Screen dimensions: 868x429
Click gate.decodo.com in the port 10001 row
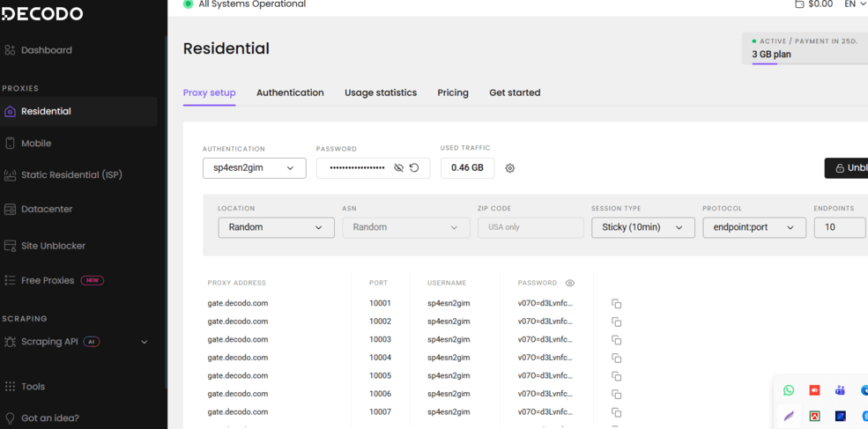click(x=238, y=303)
